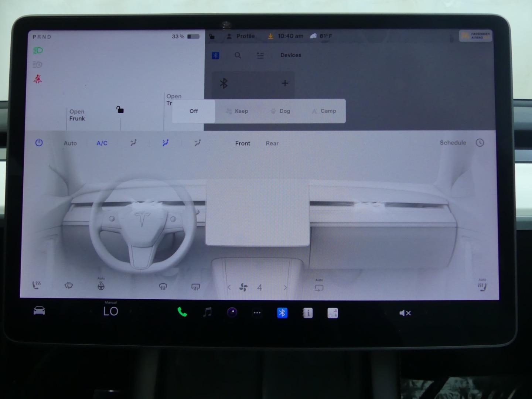Toggle the A/C button
The height and width of the screenshot is (399, 532).
pos(102,143)
